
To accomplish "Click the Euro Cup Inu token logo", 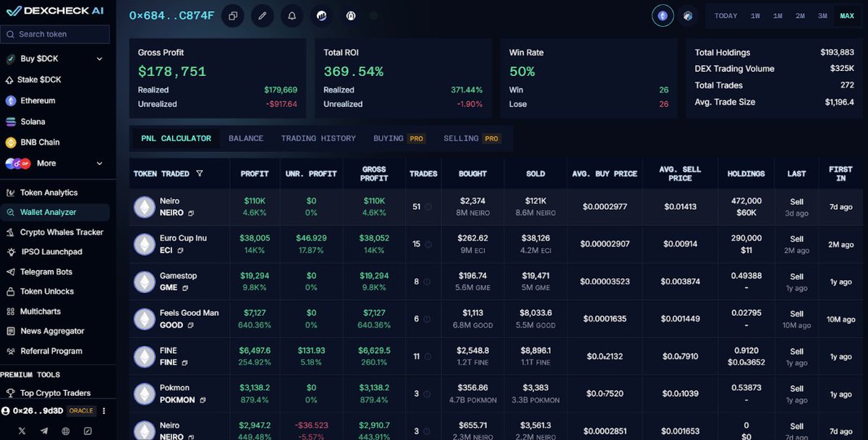I will [145, 244].
